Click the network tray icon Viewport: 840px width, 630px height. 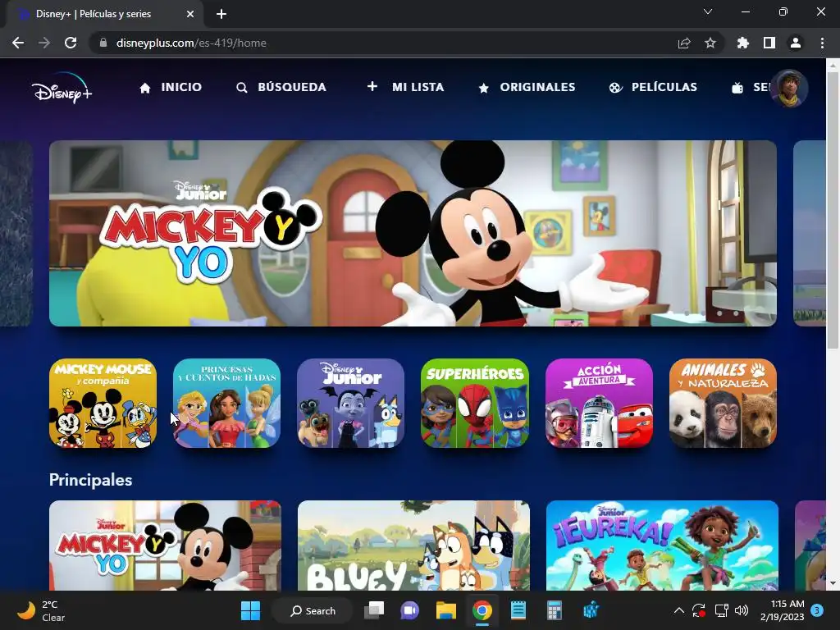721,610
